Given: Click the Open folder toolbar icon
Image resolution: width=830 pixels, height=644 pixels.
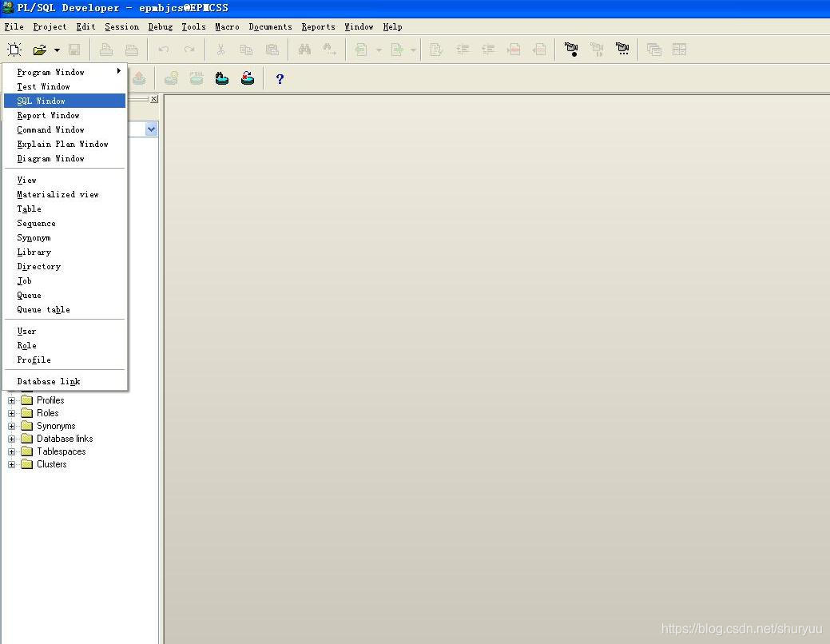Looking at the screenshot, I should (x=40, y=50).
